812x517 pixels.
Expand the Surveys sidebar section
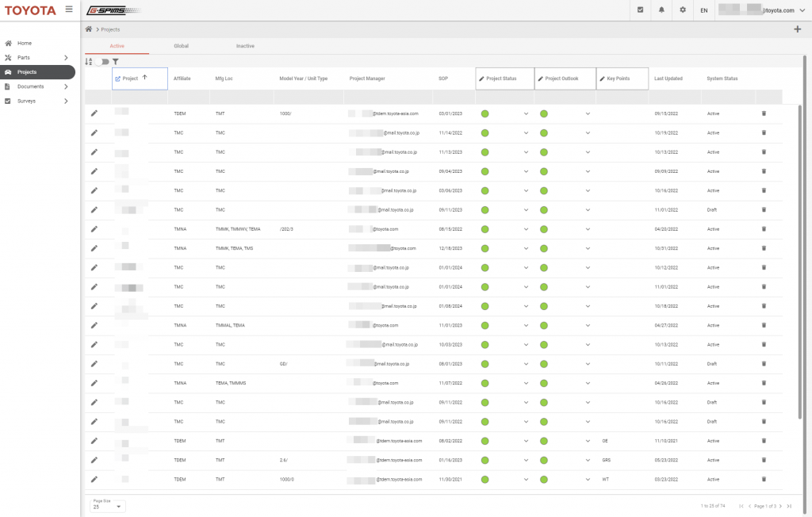point(66,101)
